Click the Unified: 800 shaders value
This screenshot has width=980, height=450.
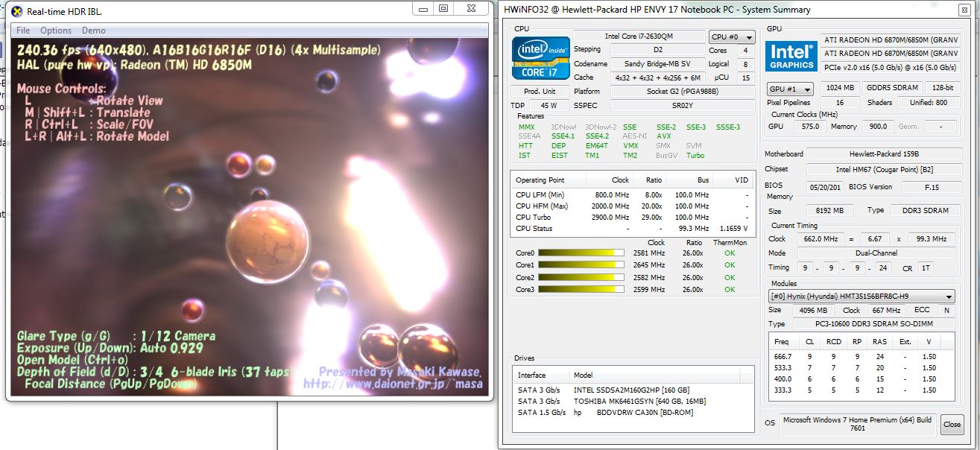(x=929, y=103)
